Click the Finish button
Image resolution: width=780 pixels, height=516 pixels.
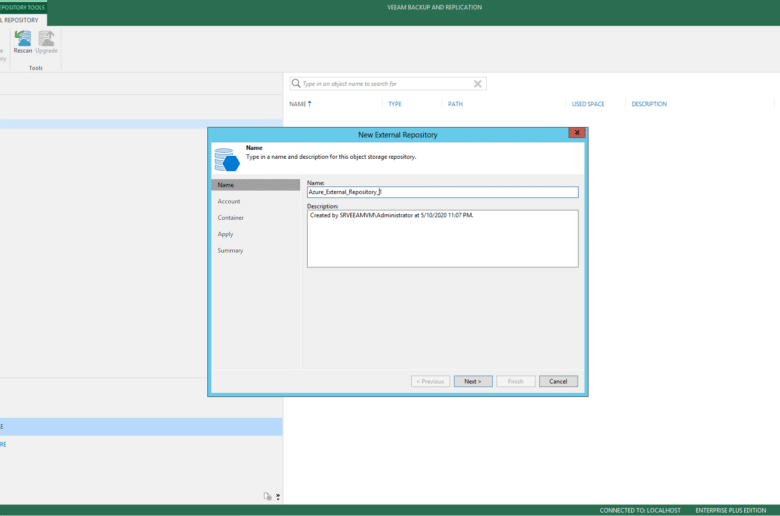(x=516, y=381)
